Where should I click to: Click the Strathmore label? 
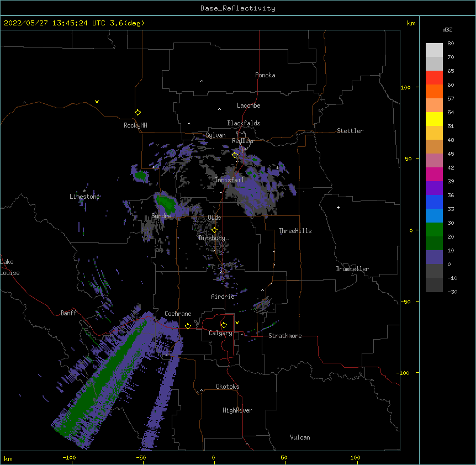(x=285, y=336)
